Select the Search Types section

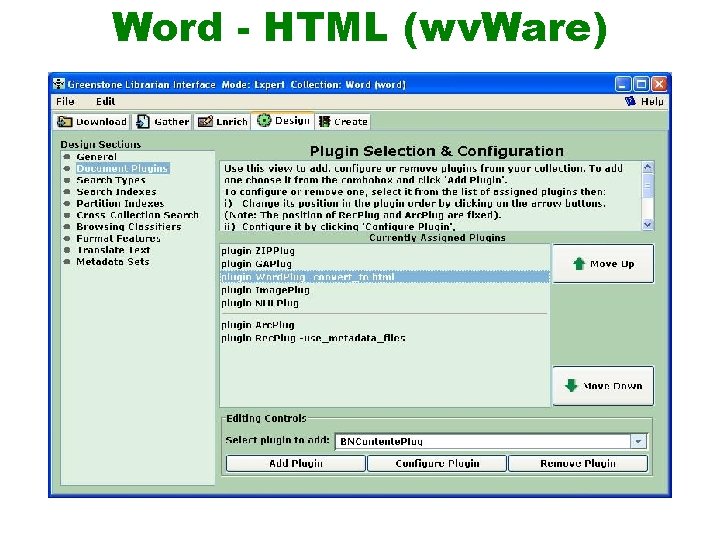[111, 180]
